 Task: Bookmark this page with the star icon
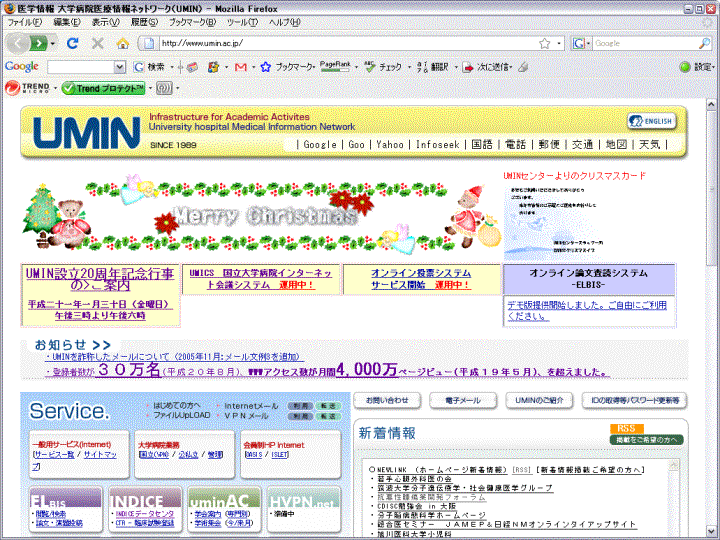tap(544, 44)
